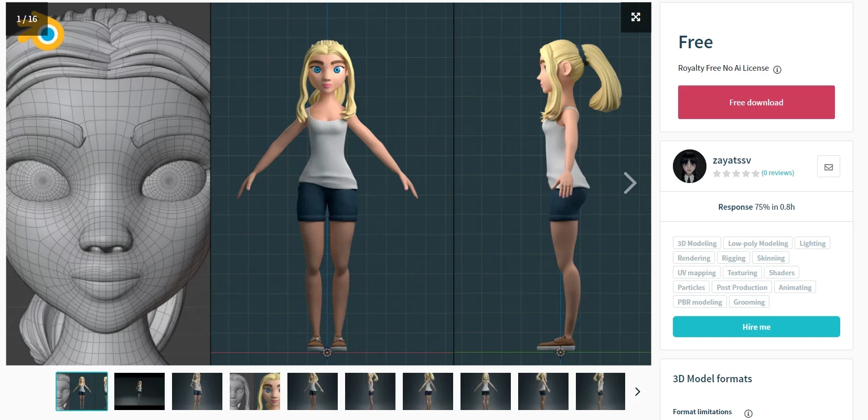Select the UV mapping skill tag
The width and height of the screenshot is (868, 420).
(696, 273)
